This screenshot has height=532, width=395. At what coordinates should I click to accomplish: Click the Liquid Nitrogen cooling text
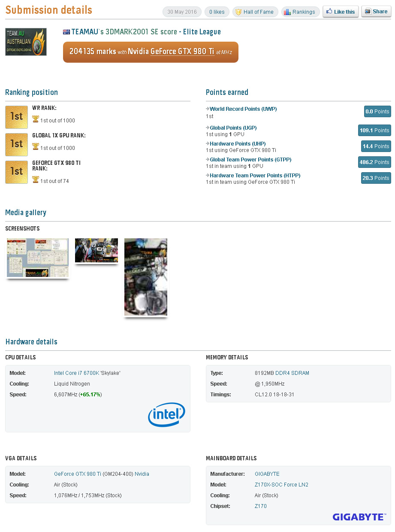point(72,384)
